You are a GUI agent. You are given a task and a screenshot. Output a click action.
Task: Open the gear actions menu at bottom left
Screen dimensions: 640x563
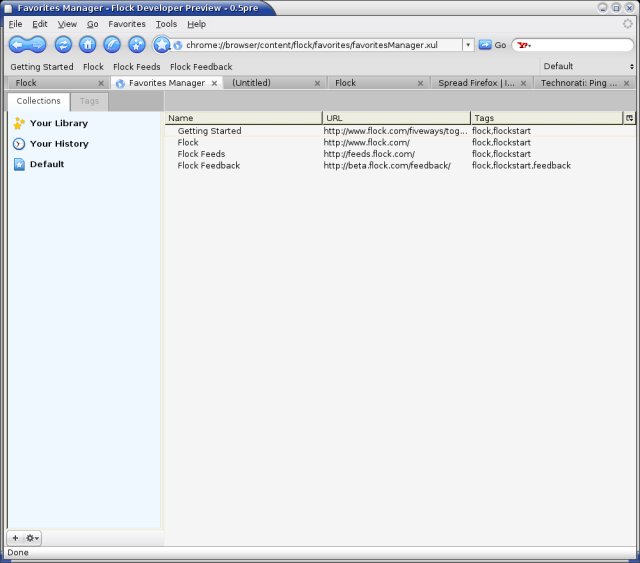tap(32, 538)
